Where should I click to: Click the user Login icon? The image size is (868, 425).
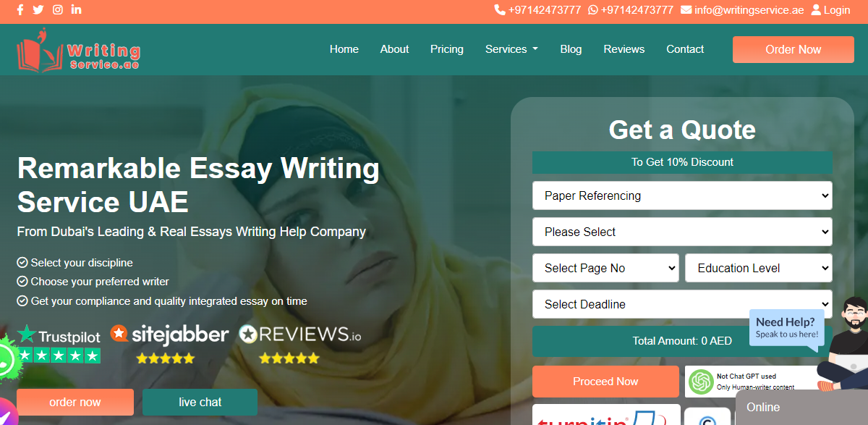click(817, 10)
